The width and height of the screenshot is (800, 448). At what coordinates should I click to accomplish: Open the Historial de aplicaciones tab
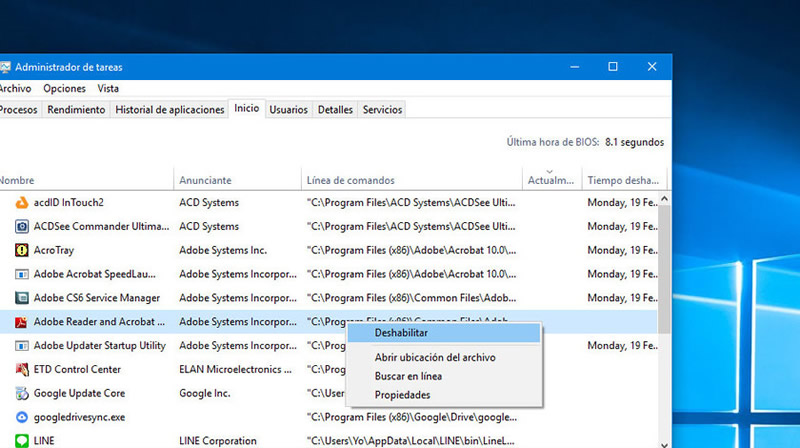[169, 110]
